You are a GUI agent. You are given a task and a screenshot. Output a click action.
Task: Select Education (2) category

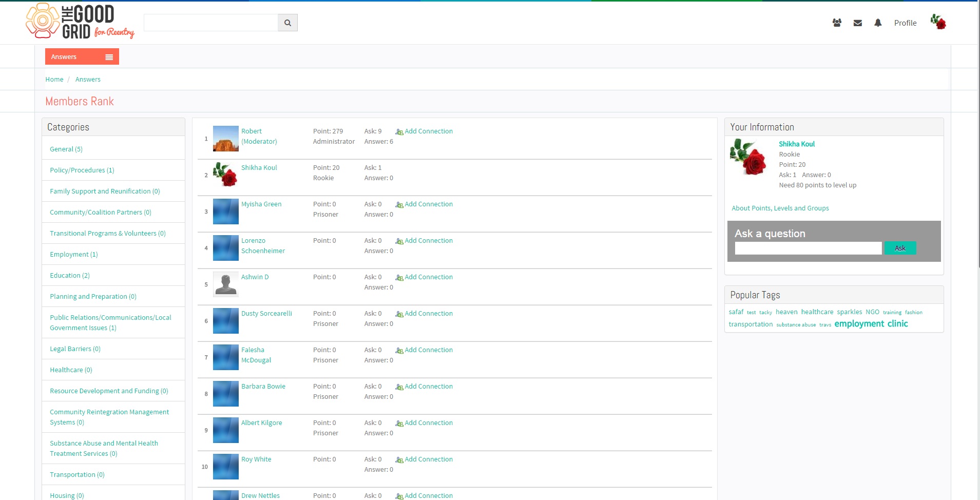pyautogui.click(x=70, y=276)
